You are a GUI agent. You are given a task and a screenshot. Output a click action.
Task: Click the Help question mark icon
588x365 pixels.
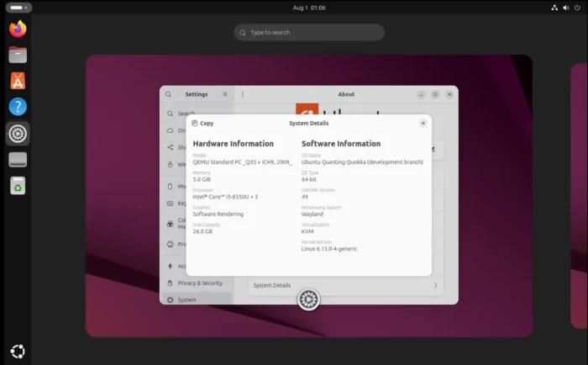click(18, 107)
